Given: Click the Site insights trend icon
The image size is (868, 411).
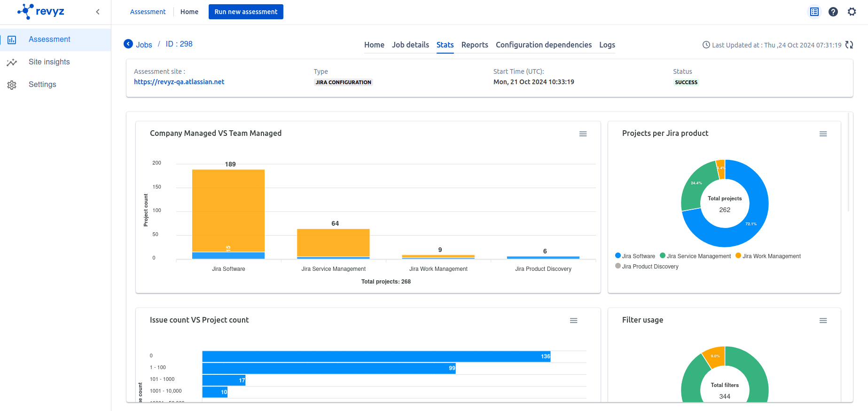Looking at the screenshot, I should pos(12,63).
